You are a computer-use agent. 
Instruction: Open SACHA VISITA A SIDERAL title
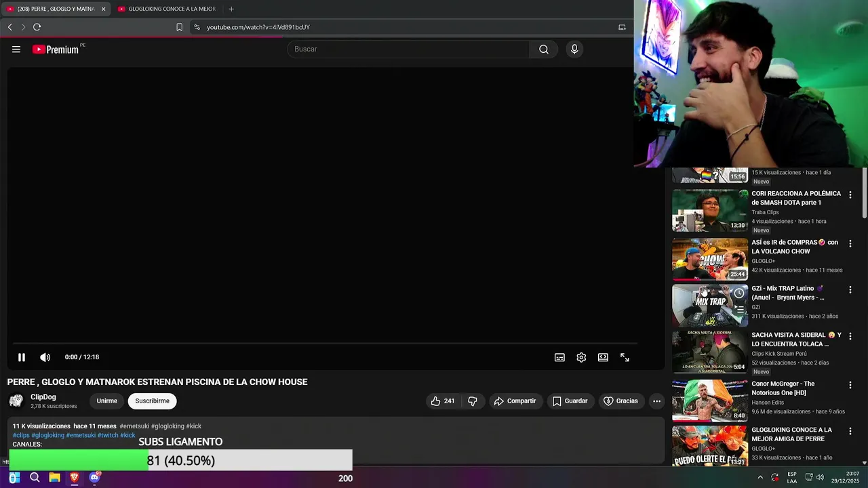(796, 340)
